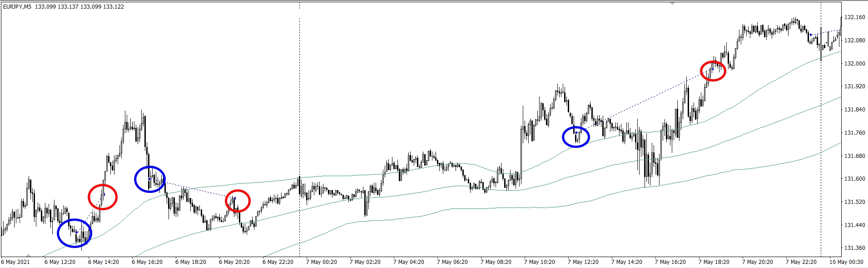Select the dashed period separator before 10 May 00:30

pyautogui.click(x=821, y=130)
